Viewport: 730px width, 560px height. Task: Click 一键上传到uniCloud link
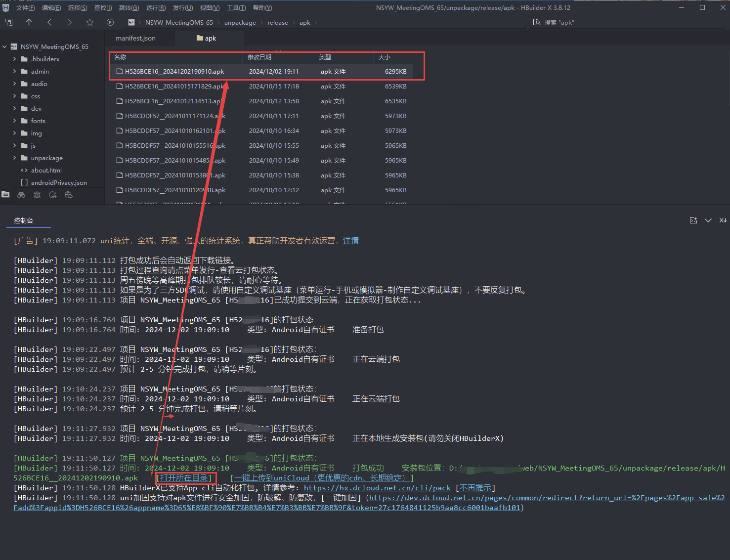322,478
